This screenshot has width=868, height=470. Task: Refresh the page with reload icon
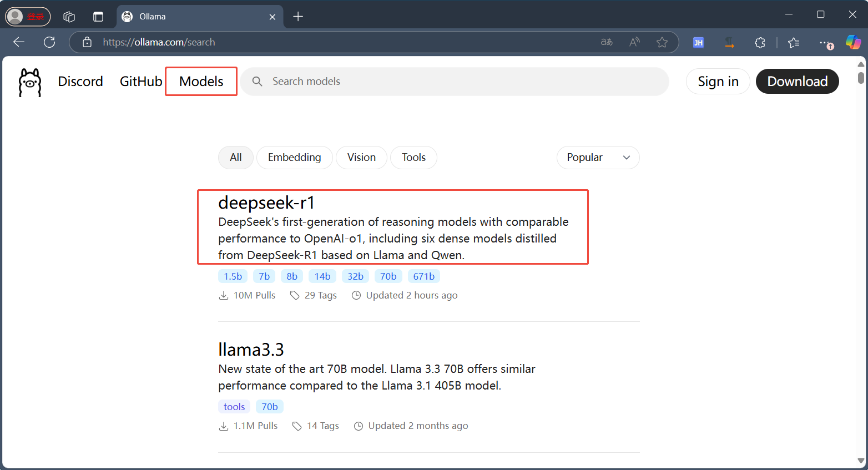(x=49, y=42)
